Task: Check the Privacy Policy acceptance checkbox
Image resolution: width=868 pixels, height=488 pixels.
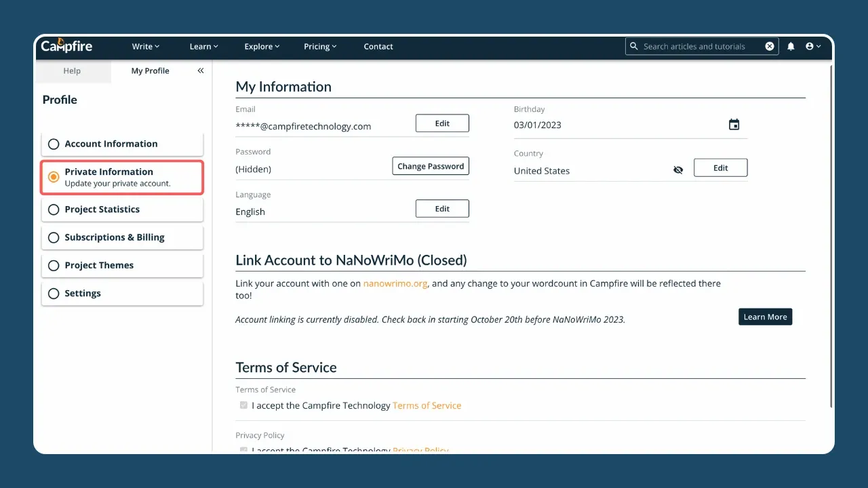Action: point(243,450)
